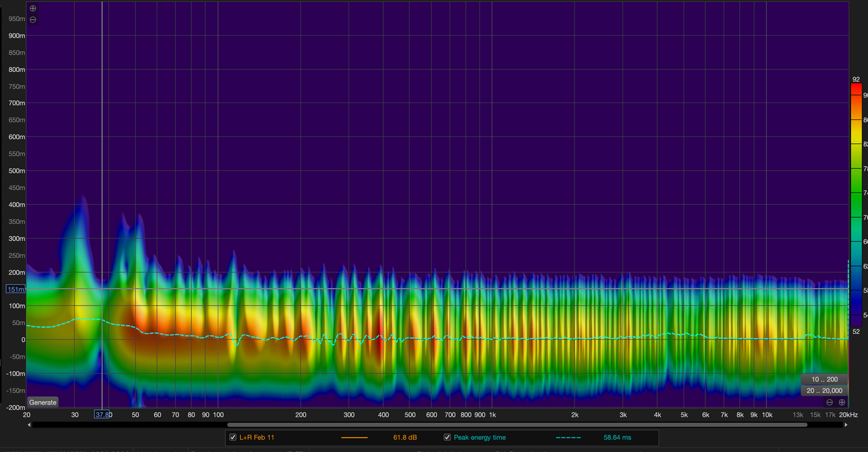Viewport: 868px width, 452px height.
Task: Zoom out on the vertical time axis
Action: pos(33,20)
